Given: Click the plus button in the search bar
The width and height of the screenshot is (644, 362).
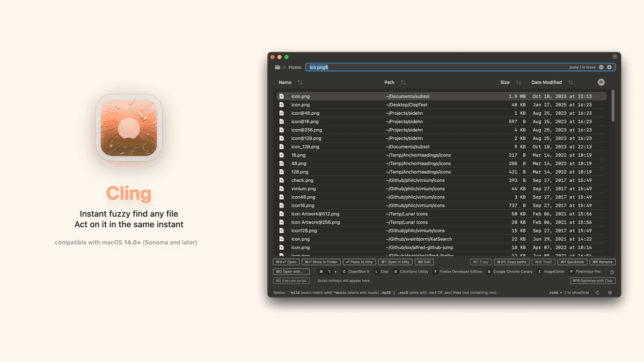Looking at the screenshot, I should tap(609, 67).
